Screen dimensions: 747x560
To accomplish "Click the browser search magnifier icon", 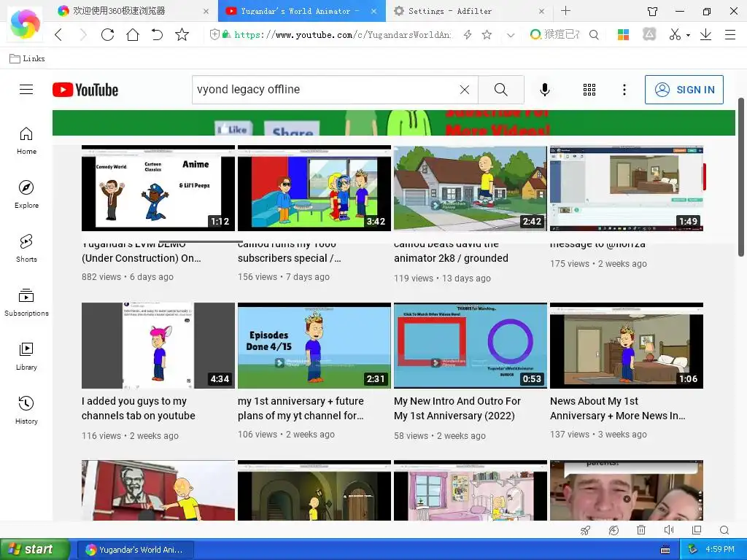I will pyautogui.click(x=594, y=34).
